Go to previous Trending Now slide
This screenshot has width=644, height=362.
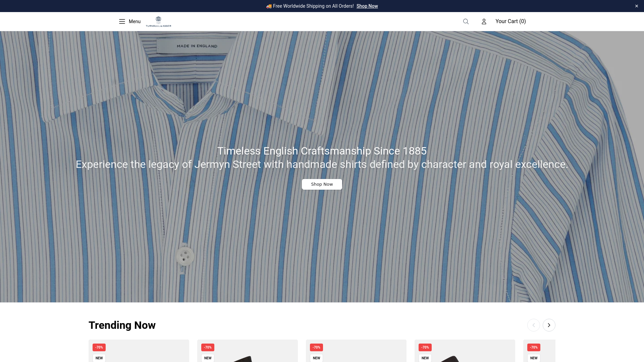[x=533, y=325]
